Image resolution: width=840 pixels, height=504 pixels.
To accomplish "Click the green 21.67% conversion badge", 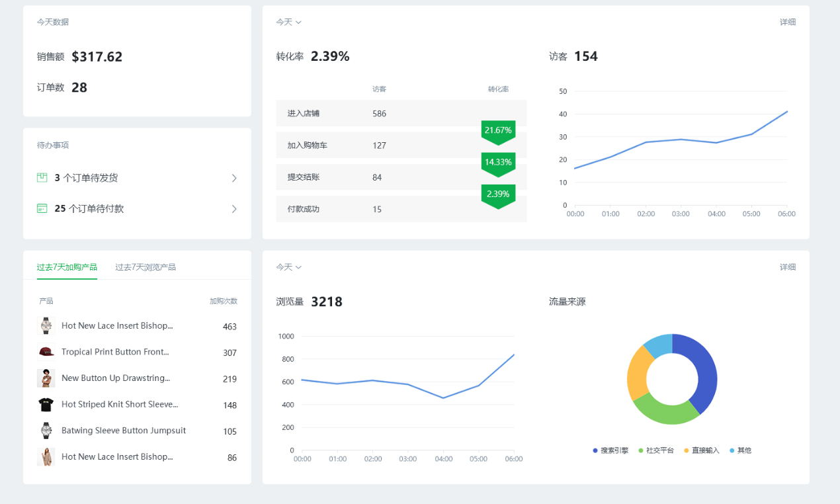I will 498,131.
